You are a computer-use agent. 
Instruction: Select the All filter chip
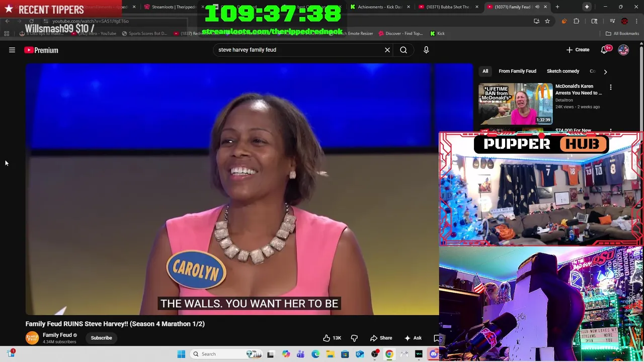coord(486,71)
